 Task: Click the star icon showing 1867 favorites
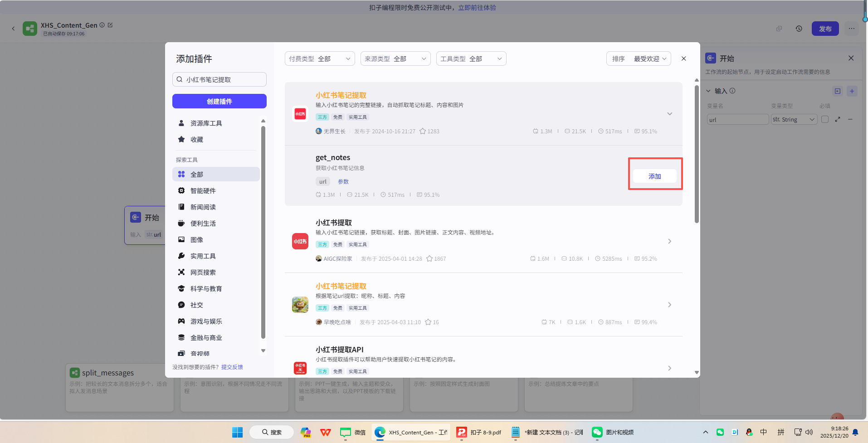coord(429,258)
